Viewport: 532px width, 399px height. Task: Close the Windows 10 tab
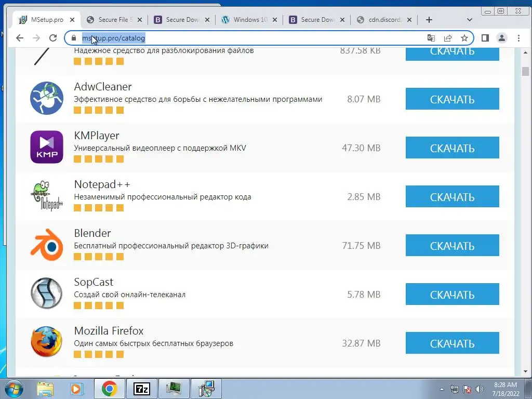275,20
